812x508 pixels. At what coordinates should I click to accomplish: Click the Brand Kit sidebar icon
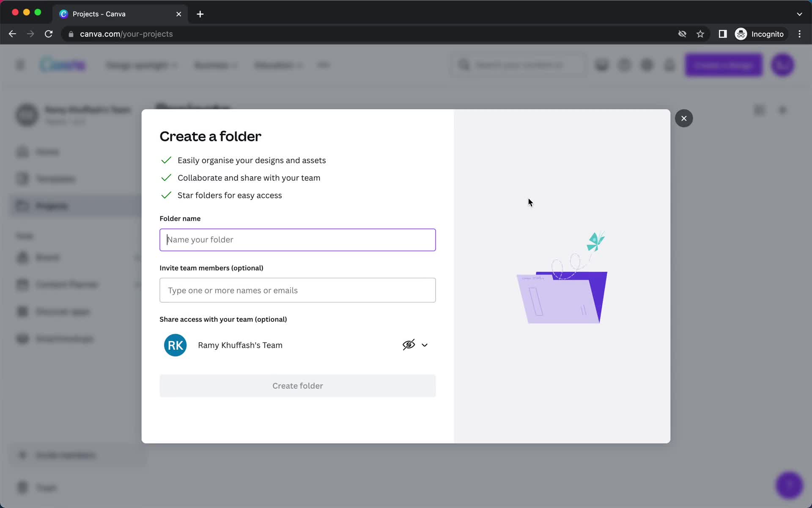pos(21,257)
